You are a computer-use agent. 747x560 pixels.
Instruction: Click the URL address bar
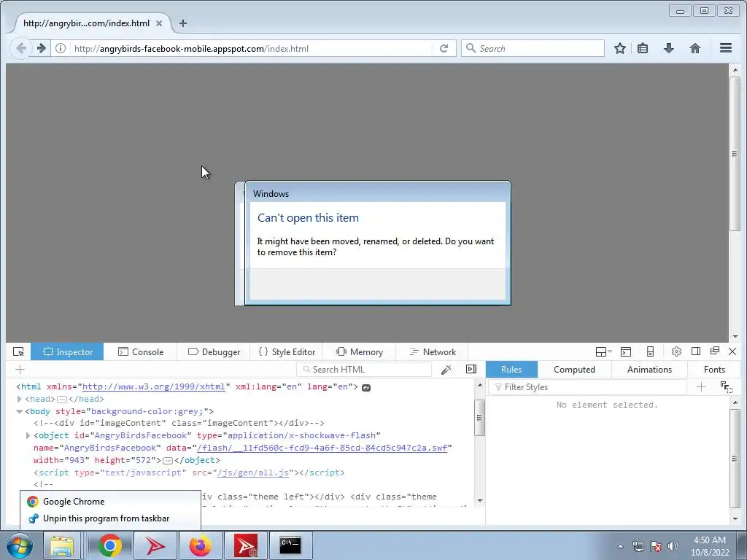click(x=251, y=48)
